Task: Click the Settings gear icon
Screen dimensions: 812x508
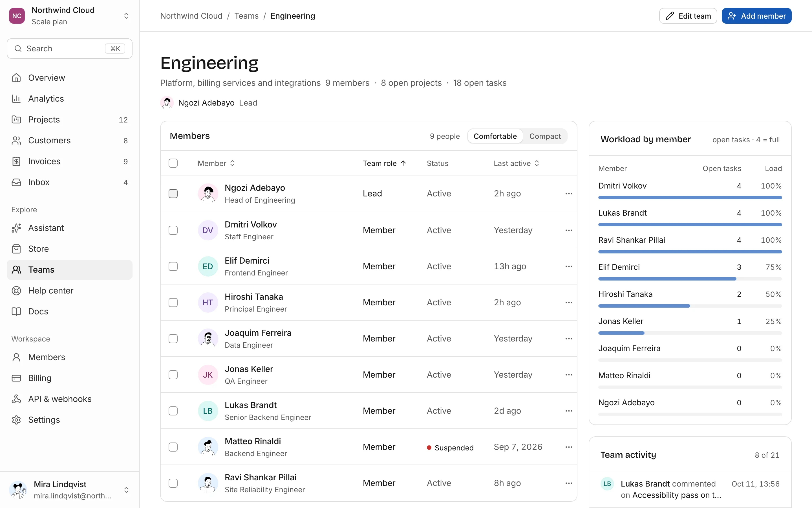Action: 16,420
